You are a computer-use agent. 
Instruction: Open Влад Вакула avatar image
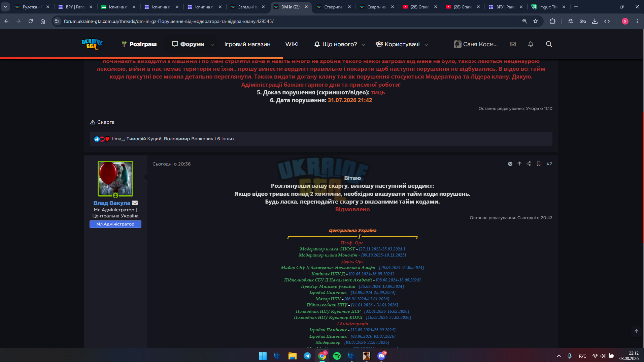click(x=115, y=179)
